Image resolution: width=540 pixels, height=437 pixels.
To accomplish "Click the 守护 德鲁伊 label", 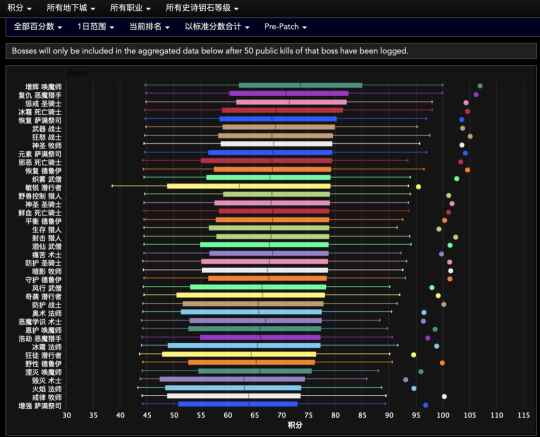I will tap(43, 280).
